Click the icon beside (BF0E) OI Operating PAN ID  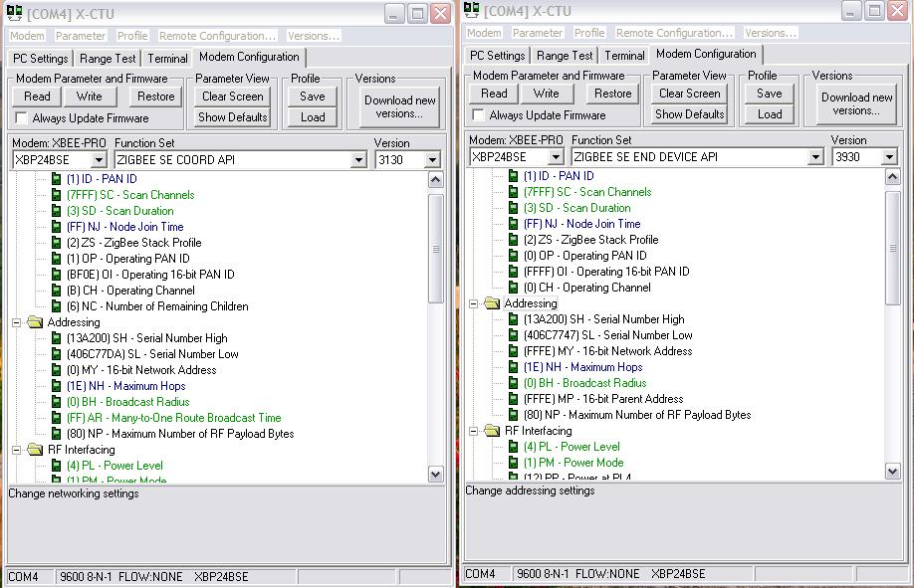click(x=57, y=275)
